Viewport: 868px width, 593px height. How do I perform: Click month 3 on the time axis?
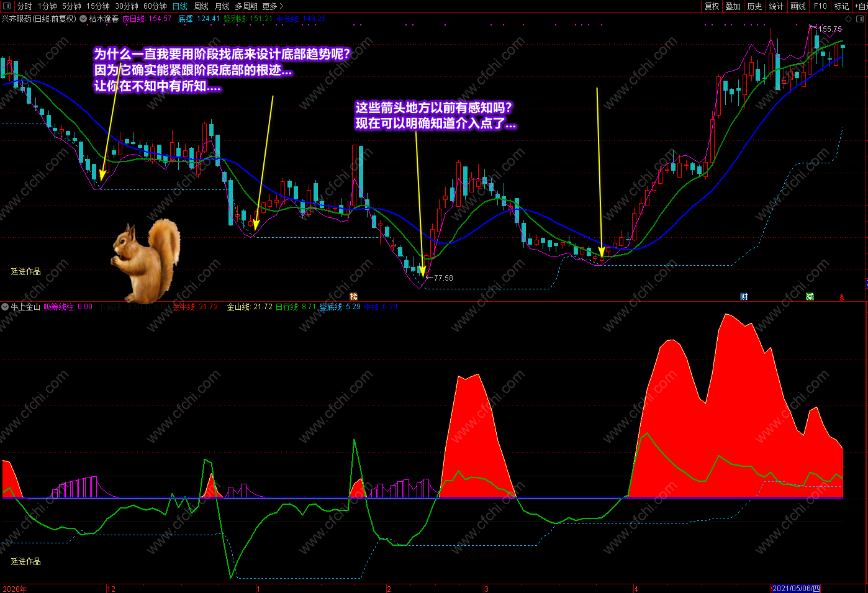[x=486, y=589]
